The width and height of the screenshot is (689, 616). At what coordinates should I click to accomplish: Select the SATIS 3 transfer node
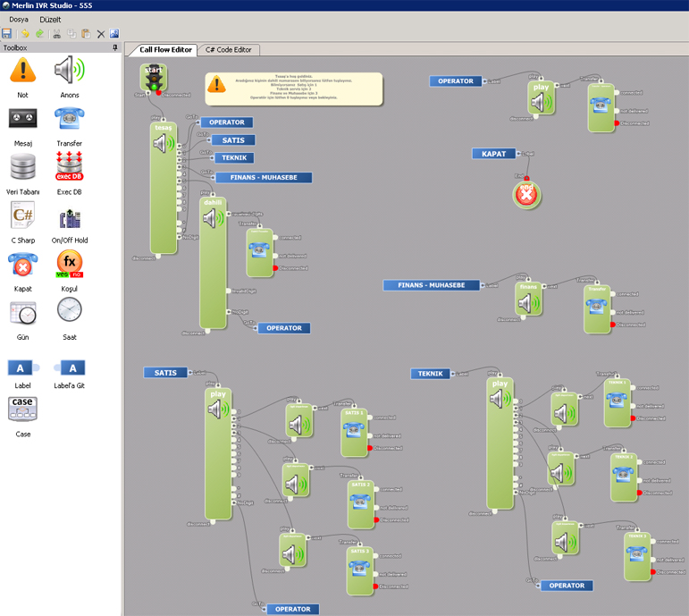pos(359,571)
